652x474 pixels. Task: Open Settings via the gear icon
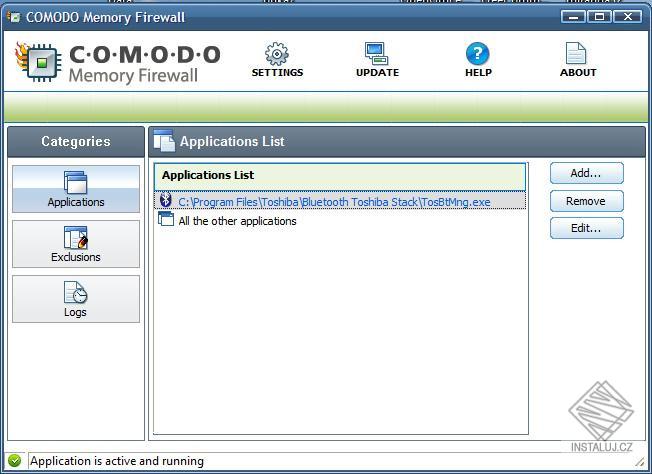pos(277,54)
